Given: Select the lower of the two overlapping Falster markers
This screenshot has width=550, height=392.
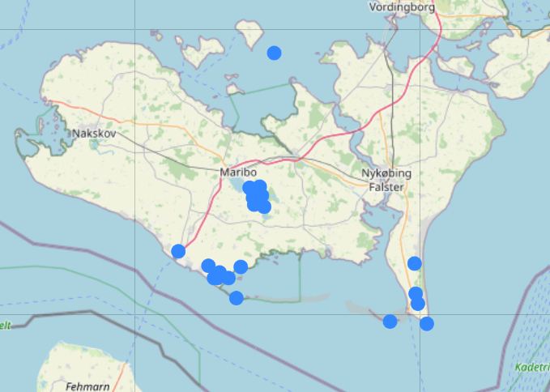Looking at the screenshot, I should (418, 304).
